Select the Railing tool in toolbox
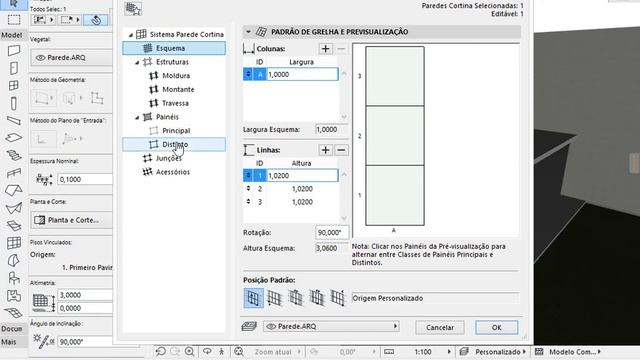Image resolution: width=640 pixels, height=360 pixels. [x=13, y=173]
